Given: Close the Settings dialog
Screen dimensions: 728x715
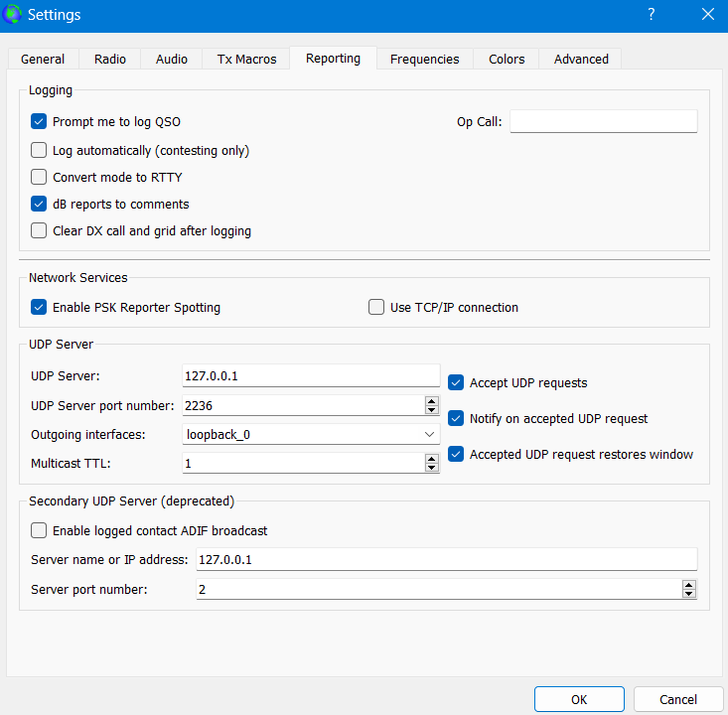Looking at the screenshot, I should (x=707, y=14).
